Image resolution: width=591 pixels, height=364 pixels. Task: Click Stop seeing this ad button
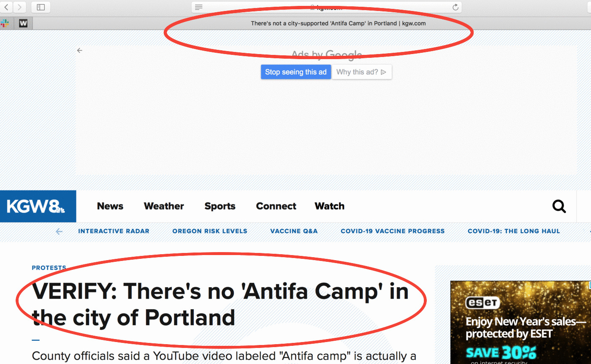[x=296, y=72]
